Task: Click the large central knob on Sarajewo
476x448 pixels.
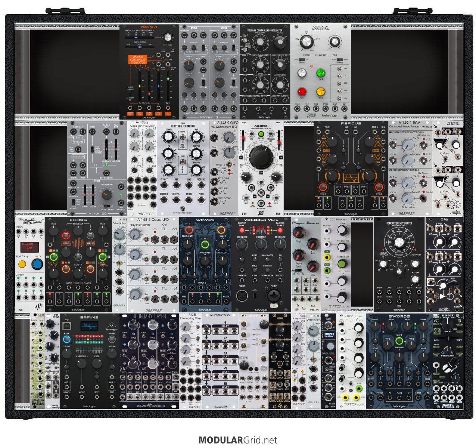Action: [x=261, y=157]
